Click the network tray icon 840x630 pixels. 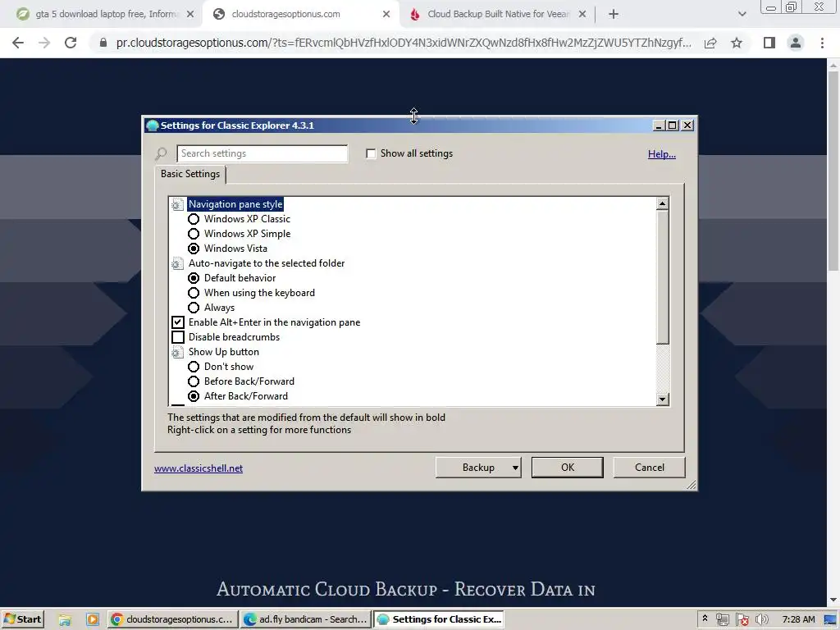pos(722,620)
